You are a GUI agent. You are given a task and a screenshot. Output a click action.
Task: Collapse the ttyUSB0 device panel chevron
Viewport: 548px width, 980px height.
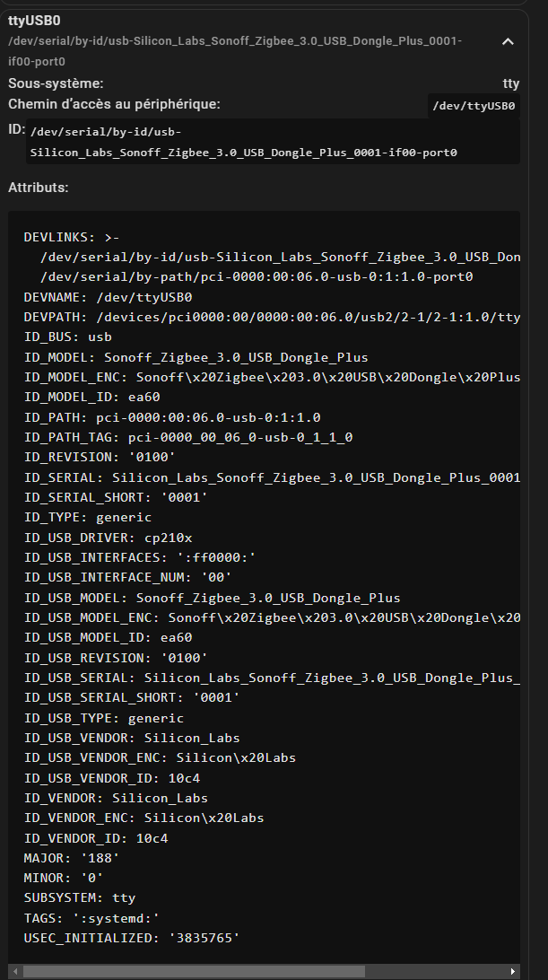point(508,42)
